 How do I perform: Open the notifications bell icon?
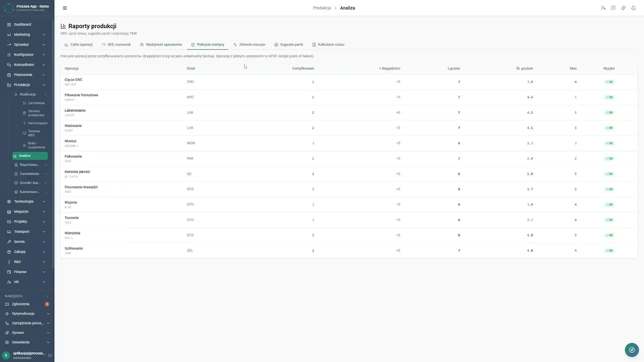point(633,8)
